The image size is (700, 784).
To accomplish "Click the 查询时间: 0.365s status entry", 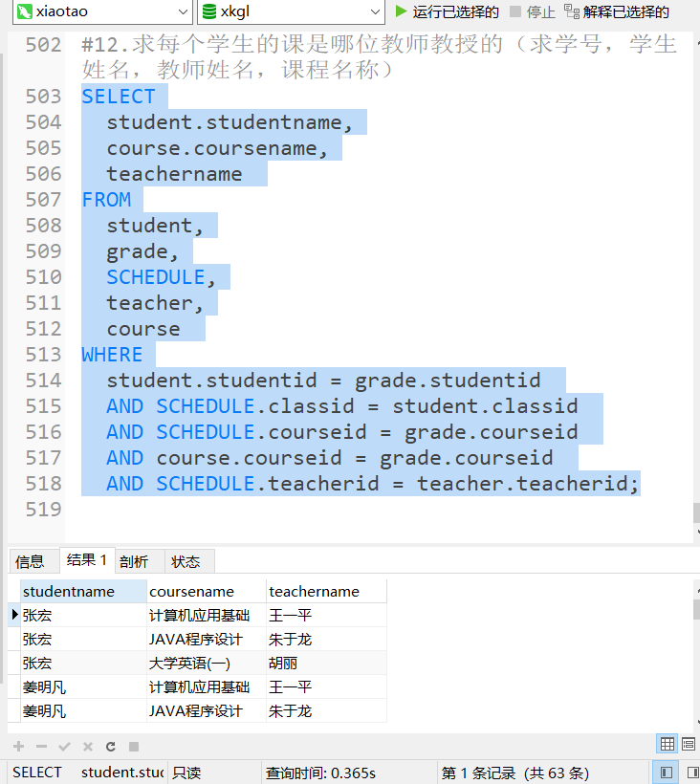I will point(320,773).
